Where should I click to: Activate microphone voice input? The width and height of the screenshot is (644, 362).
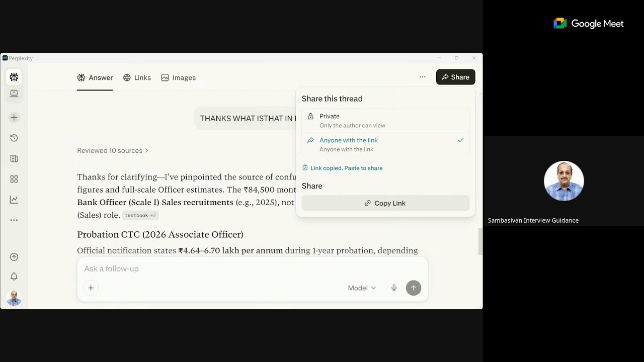(394, 288)
